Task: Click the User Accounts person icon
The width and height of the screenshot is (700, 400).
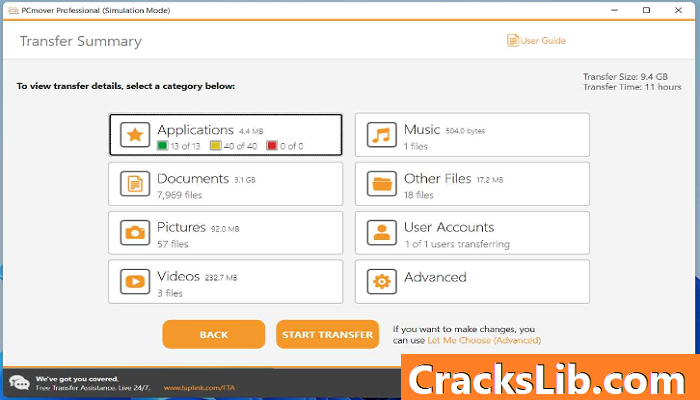Action: point(382,233)
